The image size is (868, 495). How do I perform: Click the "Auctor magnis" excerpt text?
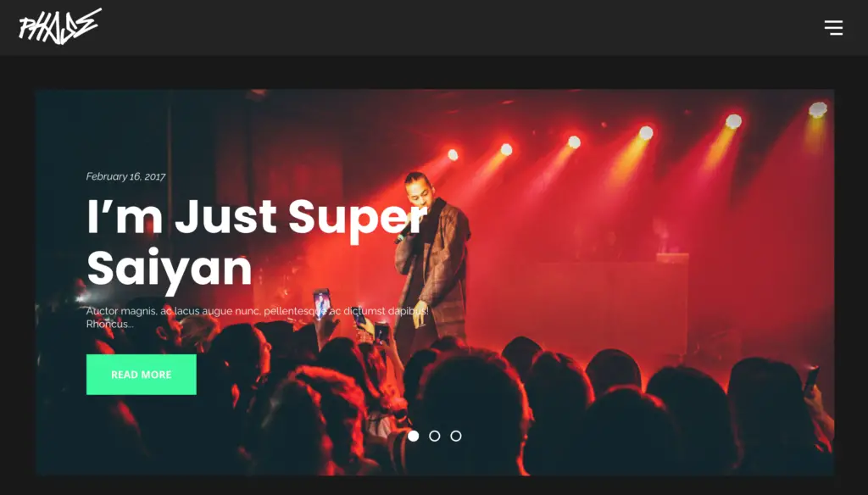(x=257, y=317)
